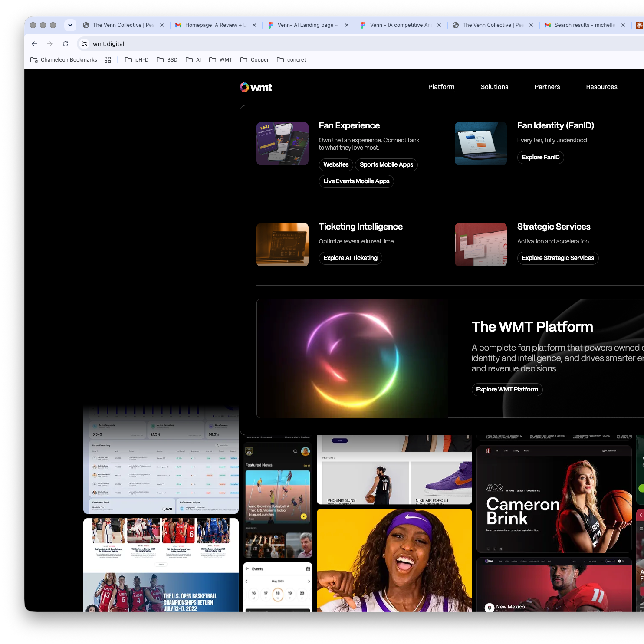Click the Live Events Mobile Apps button
Screen dimensions: 644x644
(x=356, y=181)
